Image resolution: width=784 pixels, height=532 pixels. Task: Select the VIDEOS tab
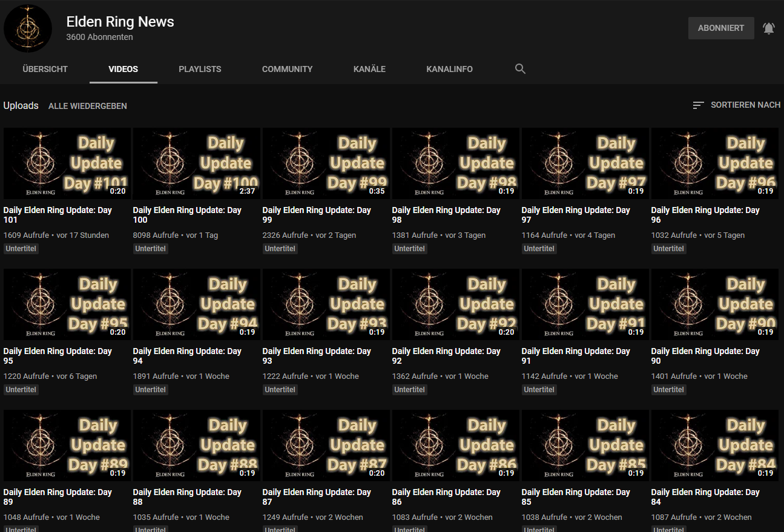(124, 69)
